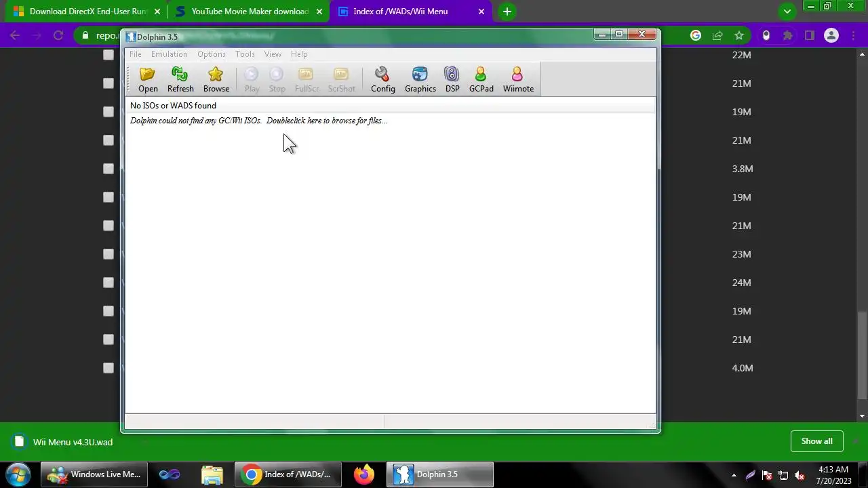Open Dolphin Config settings

(383, 80)
